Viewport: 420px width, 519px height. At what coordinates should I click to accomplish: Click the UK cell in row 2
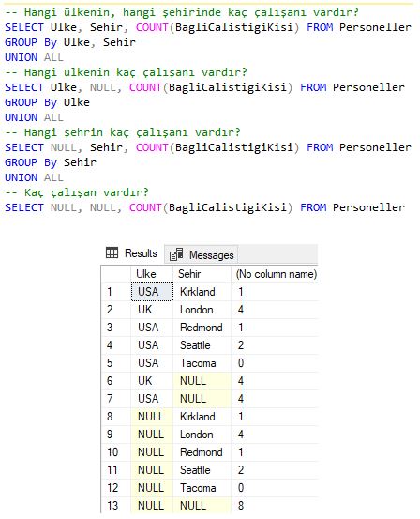(152, 310)
